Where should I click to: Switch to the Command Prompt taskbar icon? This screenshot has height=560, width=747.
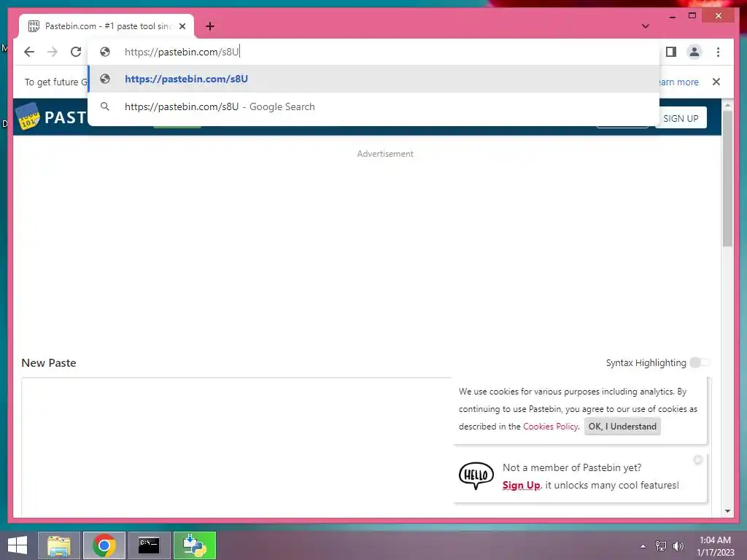pyautogui.click(x=149, y=545)
